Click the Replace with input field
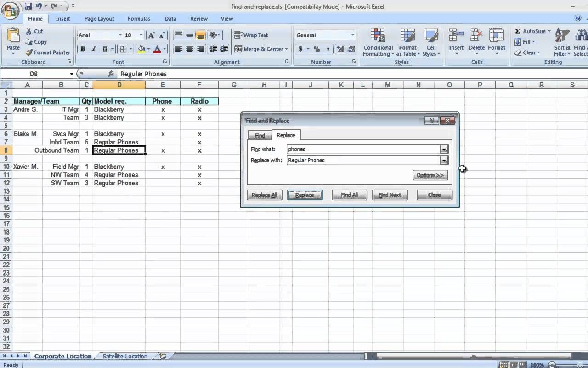The width and height of the screenshot is (588, 368). [x=363, y=160]
